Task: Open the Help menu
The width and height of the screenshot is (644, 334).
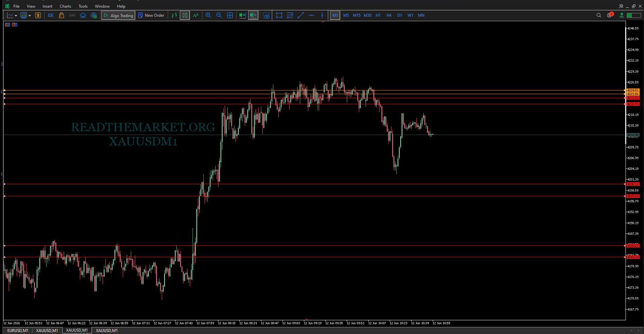Action: pos(121,6)
